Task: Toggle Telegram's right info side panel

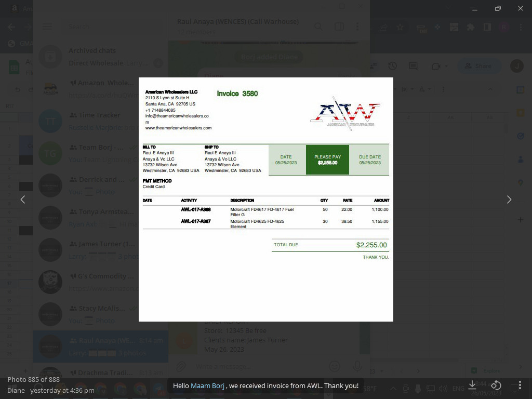Action: pos(339,26)
